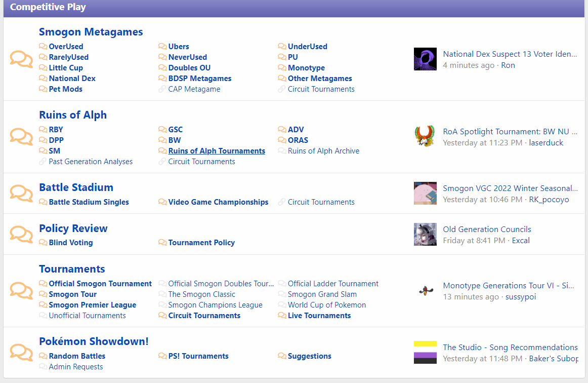Click the yellow-purple-black striped flag avatar
Viewport: 588px width, 383px height.
click(x=425, y=352)
